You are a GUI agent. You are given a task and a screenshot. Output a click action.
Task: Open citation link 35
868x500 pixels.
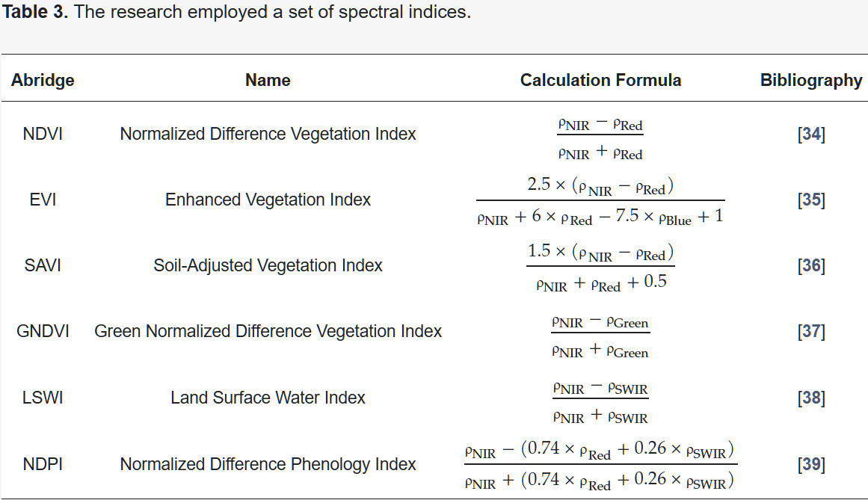click(811, 200)
